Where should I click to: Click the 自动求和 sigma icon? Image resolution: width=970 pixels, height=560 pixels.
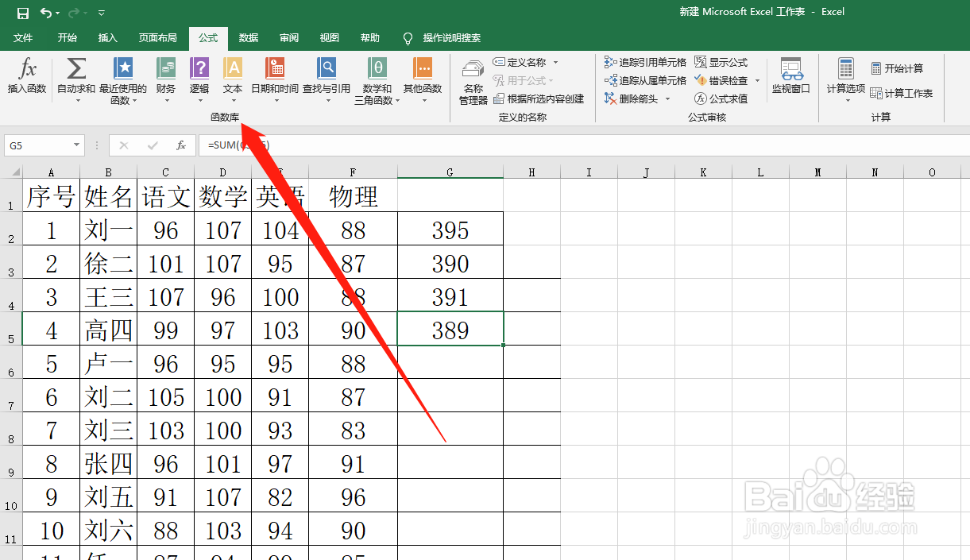[x=76, y=69]
